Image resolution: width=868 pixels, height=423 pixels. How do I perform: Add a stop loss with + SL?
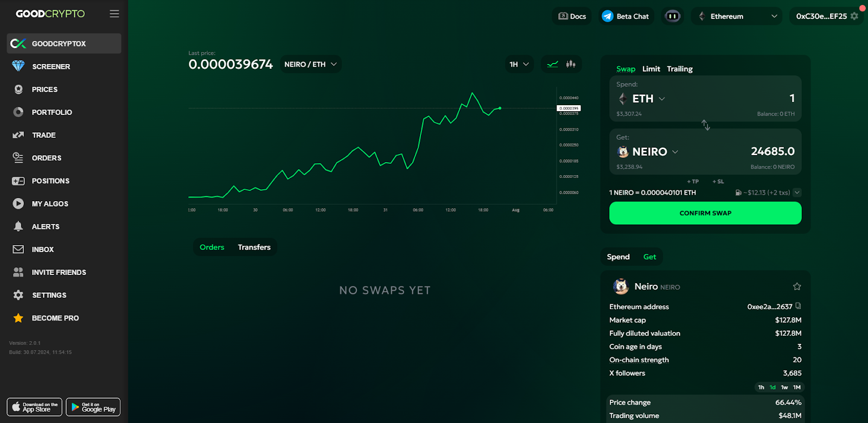coord(718,182)
